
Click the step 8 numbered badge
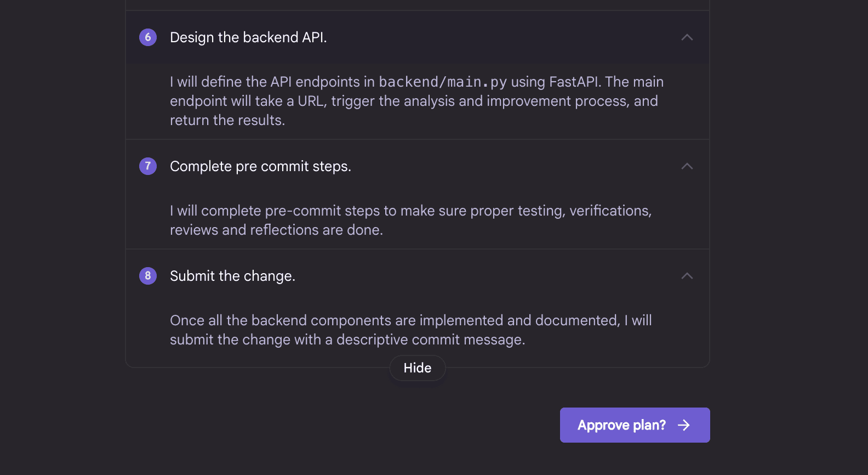click(147, 276)
